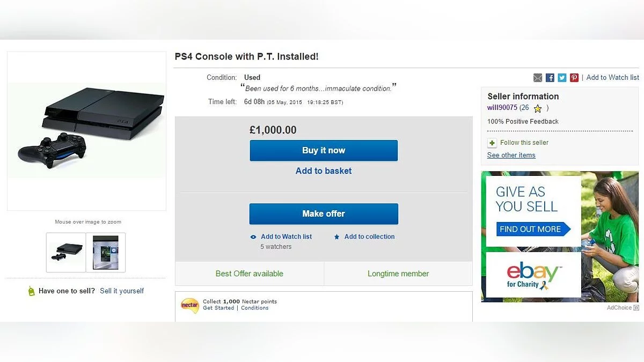Click the Sell it yourself link

pyautogui.click(x=122, y=291)
